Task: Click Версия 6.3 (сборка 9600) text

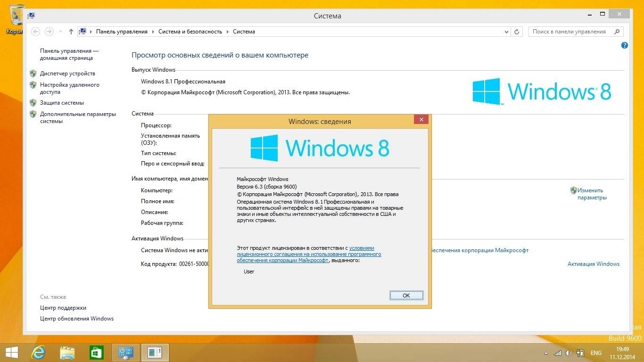Action: [x=267, y=187]
